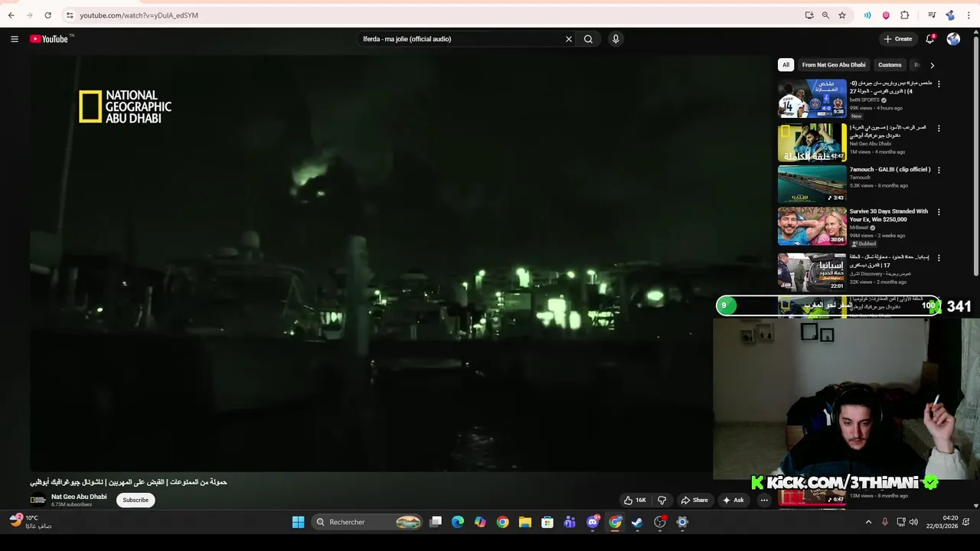Open more actions three dots under video

764,500
